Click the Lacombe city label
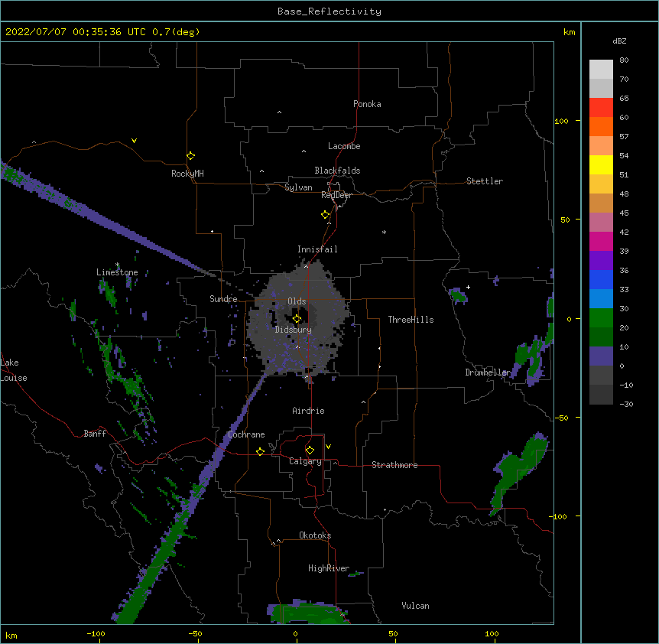Screen dimensions: 659x644 coord(344,146)
